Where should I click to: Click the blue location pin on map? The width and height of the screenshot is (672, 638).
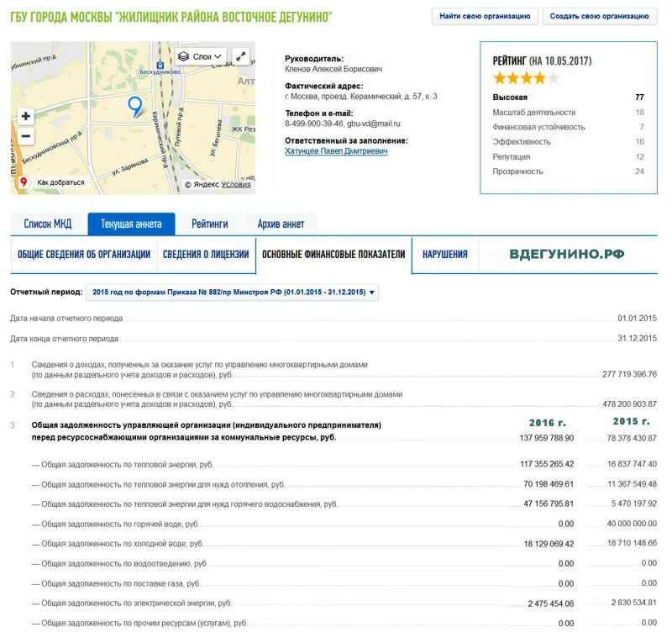click(x=135, y=106)
